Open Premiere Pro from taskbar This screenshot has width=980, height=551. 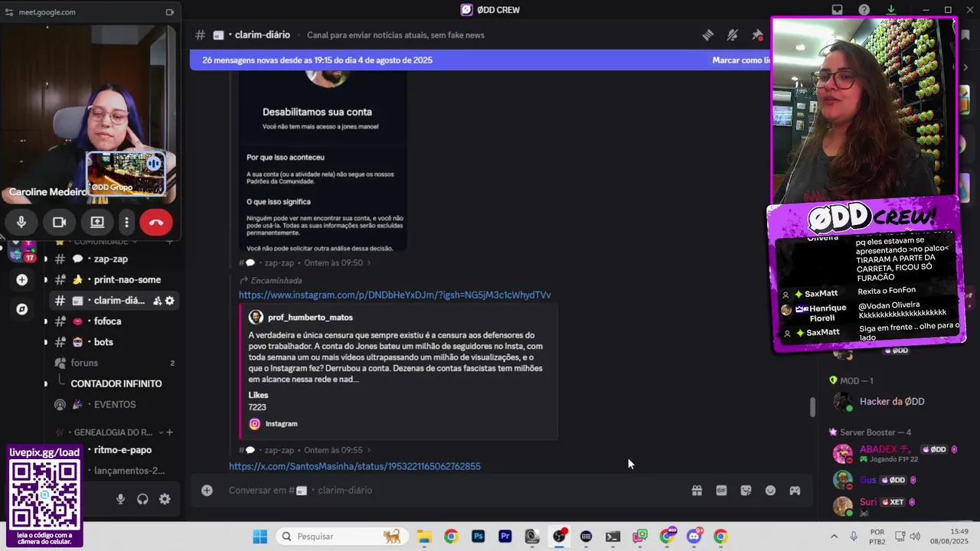[x=505, y=536]
